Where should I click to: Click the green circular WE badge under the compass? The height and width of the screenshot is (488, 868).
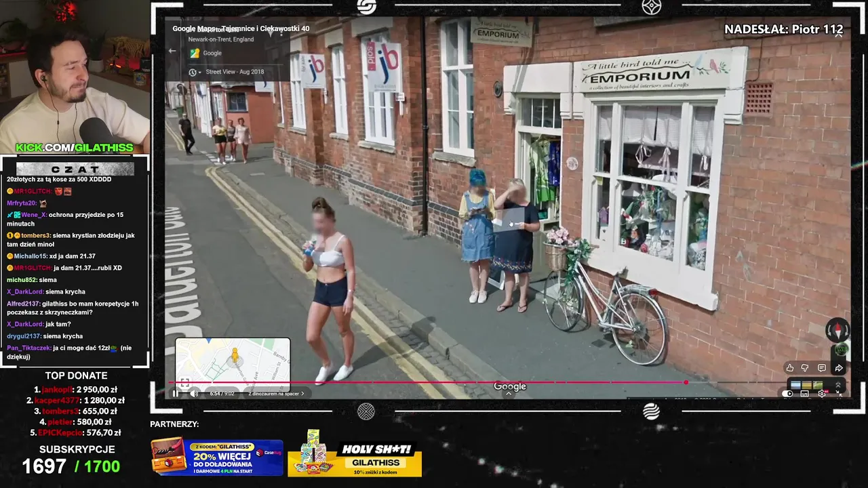tap(841, 350)
